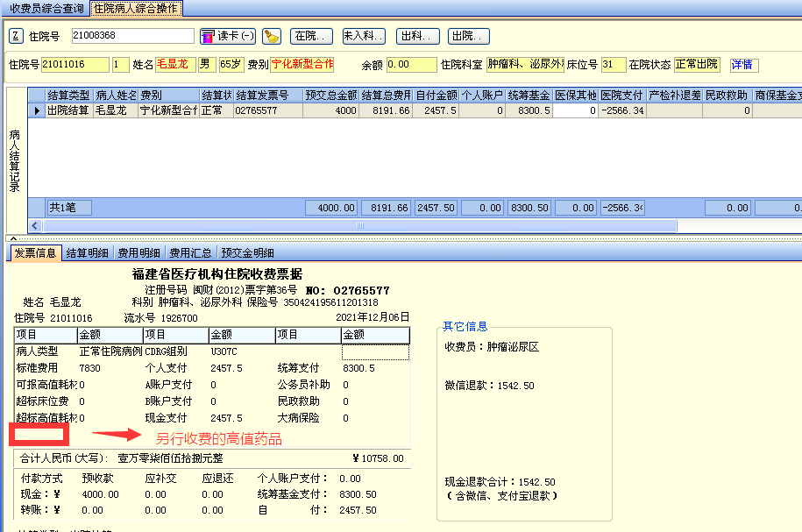Click the 结算类型 column header
Image resolution: width=802 pixels, height=532 pixels.
[69, 96]
